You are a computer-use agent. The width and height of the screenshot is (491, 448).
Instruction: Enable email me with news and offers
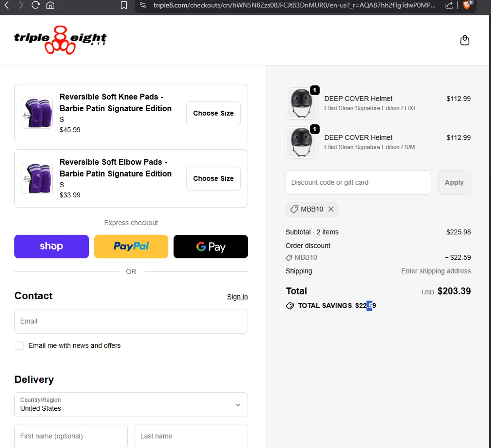(x=19, y=346)
